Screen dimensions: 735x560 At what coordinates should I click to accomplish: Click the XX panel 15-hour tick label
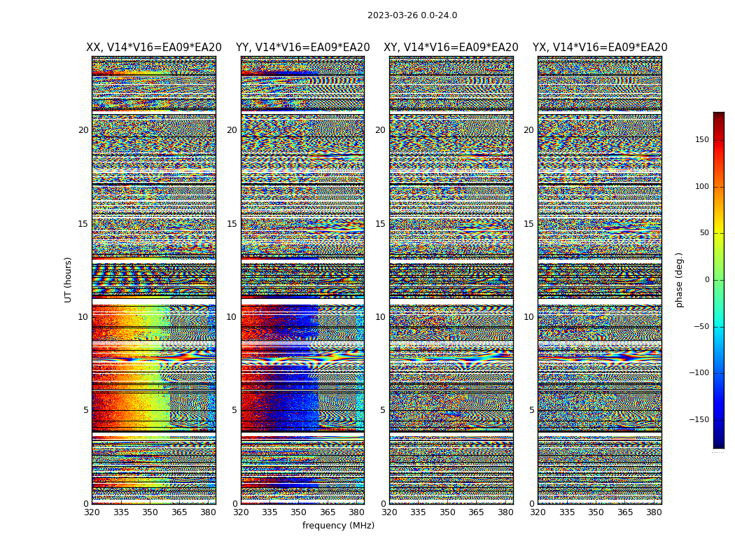pos(83,224)
